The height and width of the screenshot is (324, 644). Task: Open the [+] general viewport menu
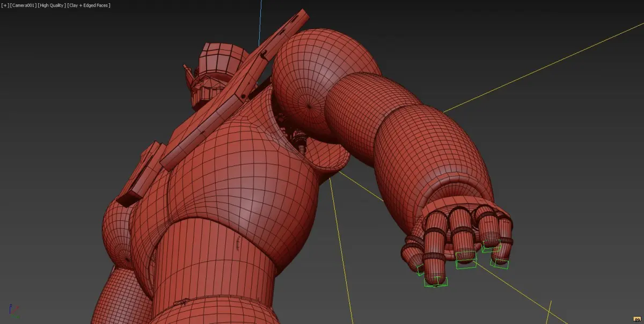tap(5, 5)
